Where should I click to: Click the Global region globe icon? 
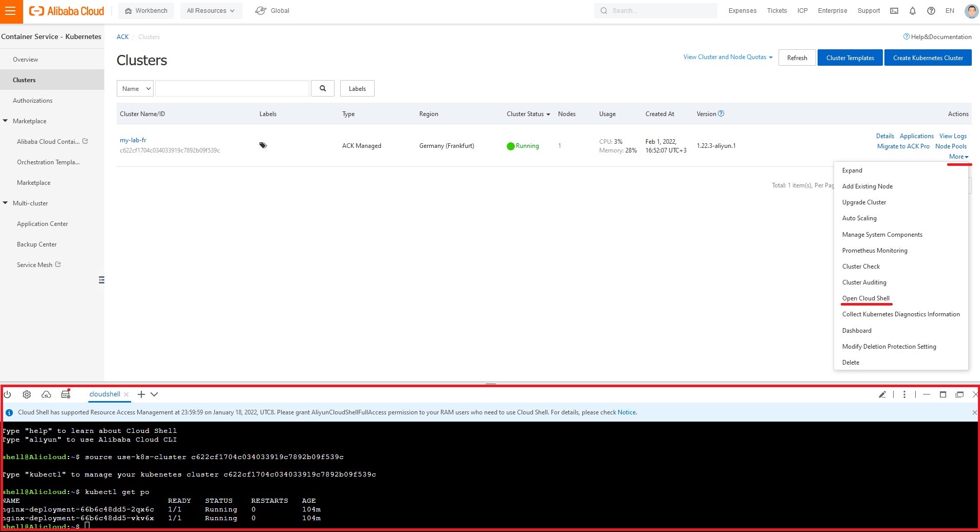point(261,11)
